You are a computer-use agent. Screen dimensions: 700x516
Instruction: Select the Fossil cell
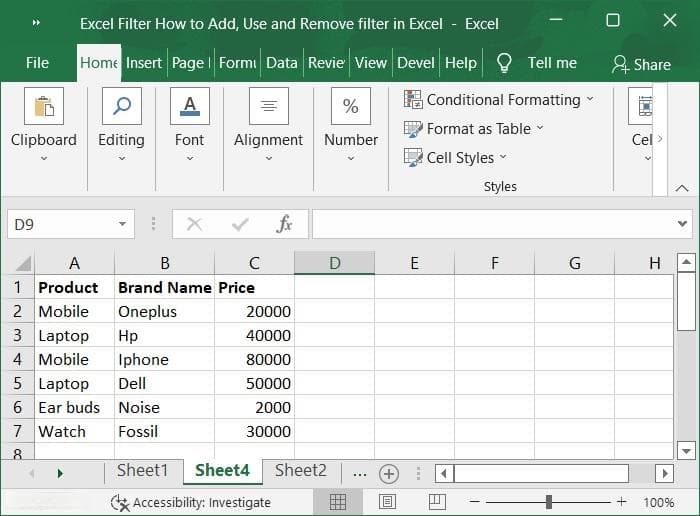tap(164, 432)
